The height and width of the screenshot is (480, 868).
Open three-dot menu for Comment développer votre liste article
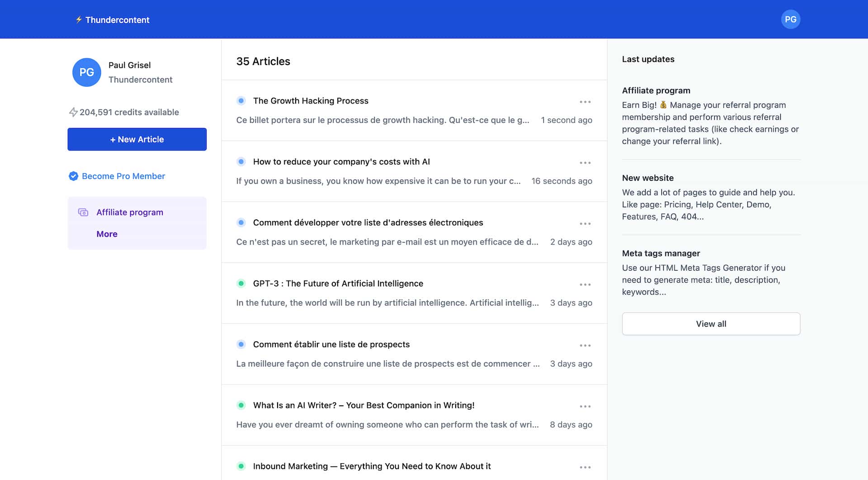coord(585,224)
